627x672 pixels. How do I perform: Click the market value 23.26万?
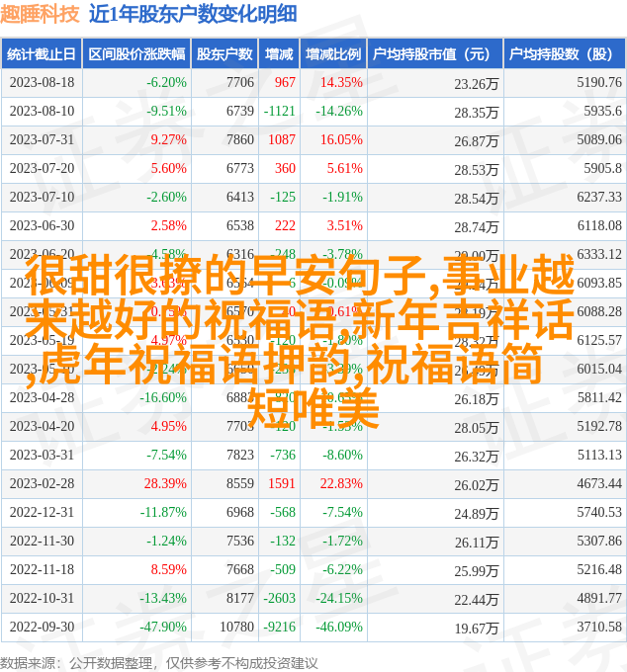tap(477, 84)
